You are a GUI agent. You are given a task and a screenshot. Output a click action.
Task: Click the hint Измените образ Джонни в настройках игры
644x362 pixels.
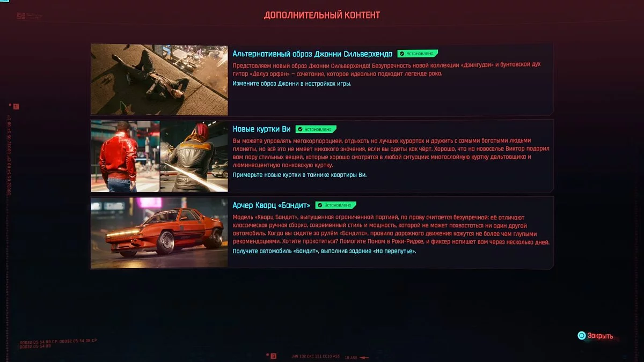[292, 84]
